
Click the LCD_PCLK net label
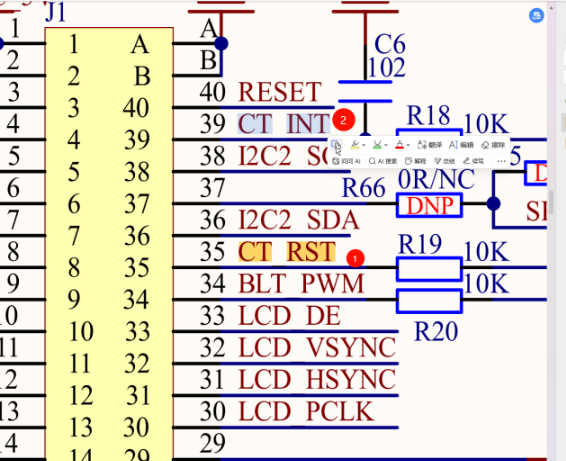[306, 411]
